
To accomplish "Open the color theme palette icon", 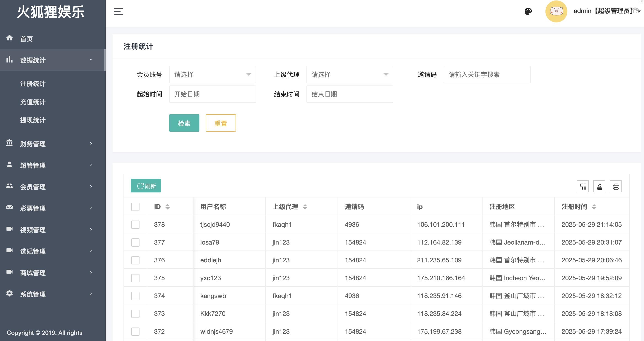I will point(528,11).
